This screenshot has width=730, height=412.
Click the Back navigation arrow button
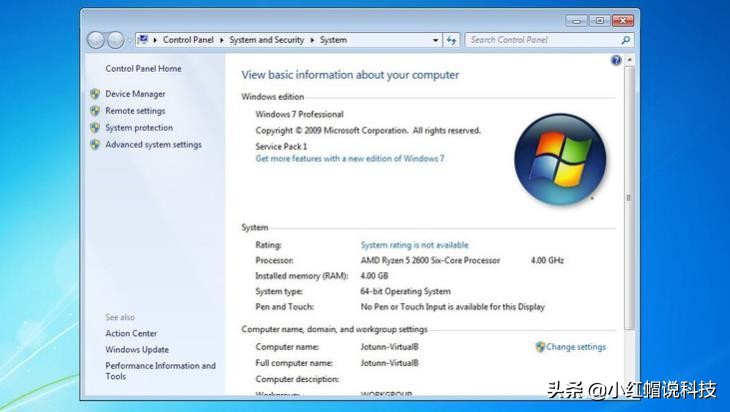click(95, 40)
